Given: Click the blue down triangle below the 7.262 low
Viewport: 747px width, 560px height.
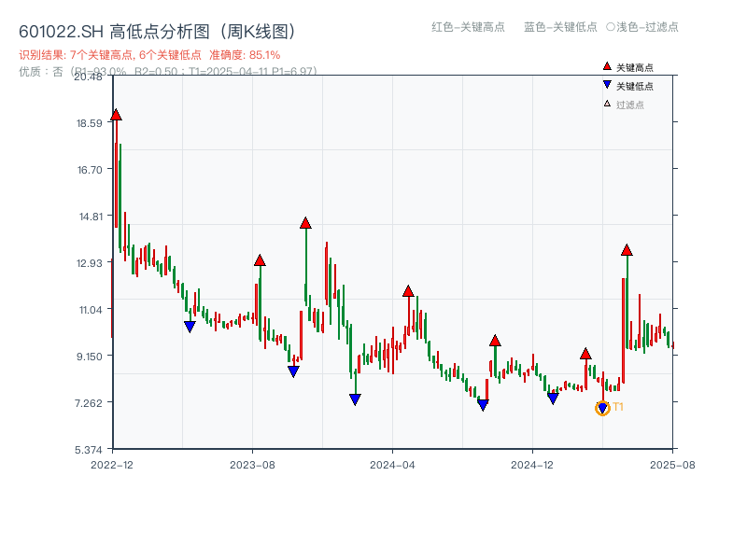Looking at the screenshot, I should pos(482,404).
